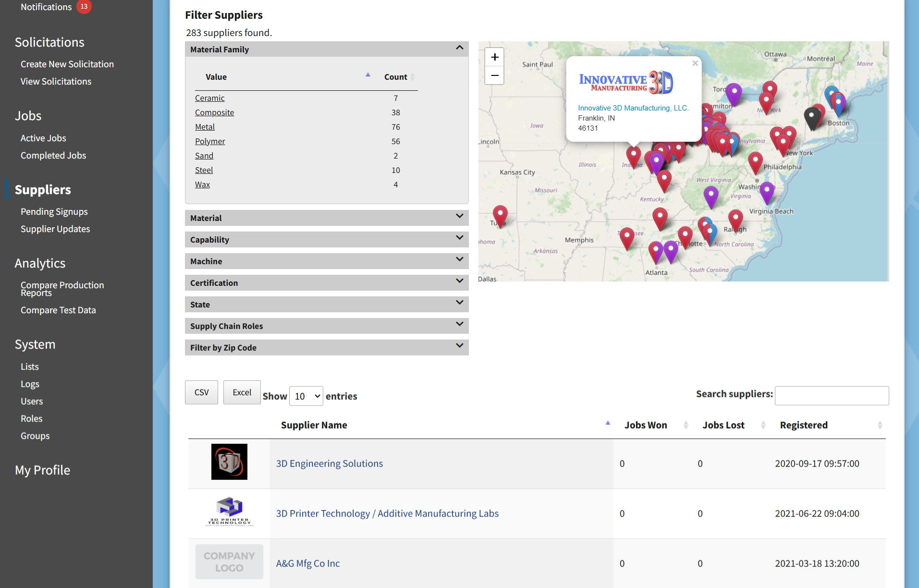
Task: Filter by Metal material family
Action: (x=205, y=127)
